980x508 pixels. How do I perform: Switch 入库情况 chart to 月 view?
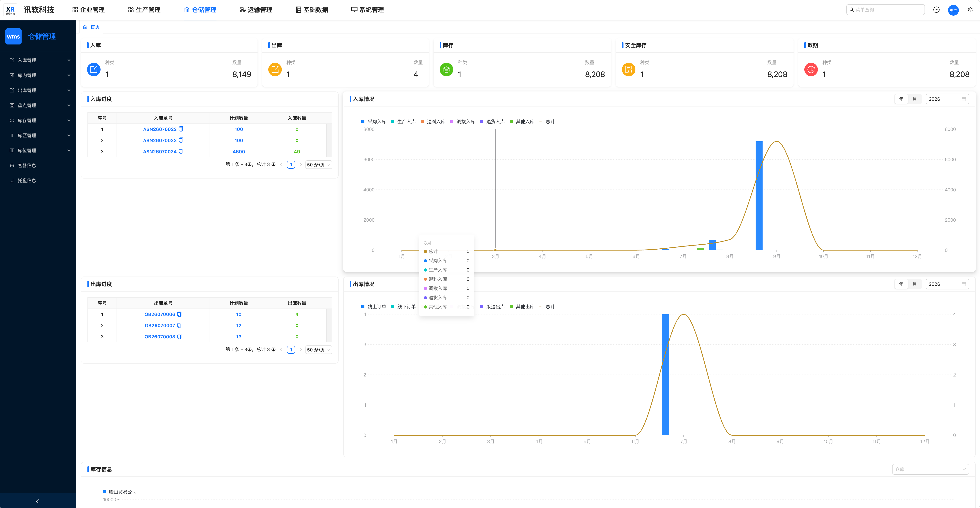tap(915, 99)
